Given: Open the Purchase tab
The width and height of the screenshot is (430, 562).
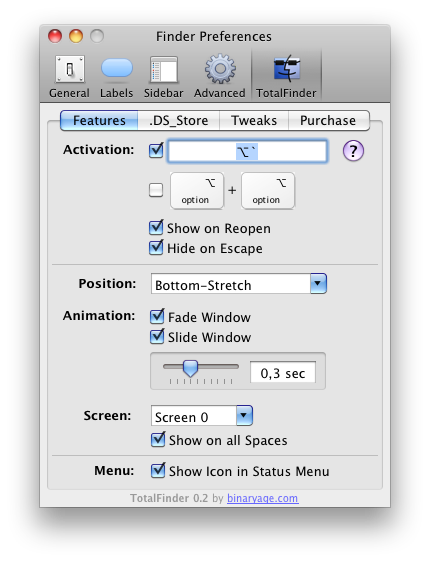Looking at the screenshot, I should pyautogui.click(x=328, y=120).
